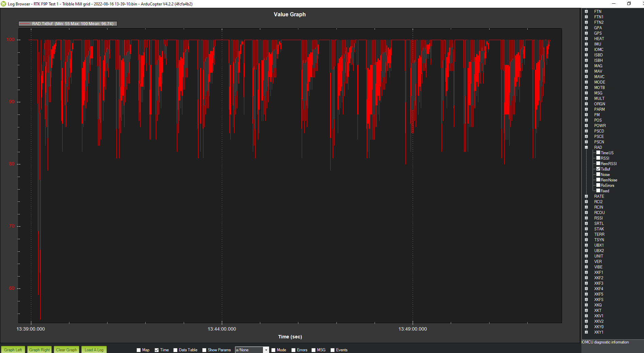
Task: Check the Fixed field under RAD
Action: tap(598, 191)
